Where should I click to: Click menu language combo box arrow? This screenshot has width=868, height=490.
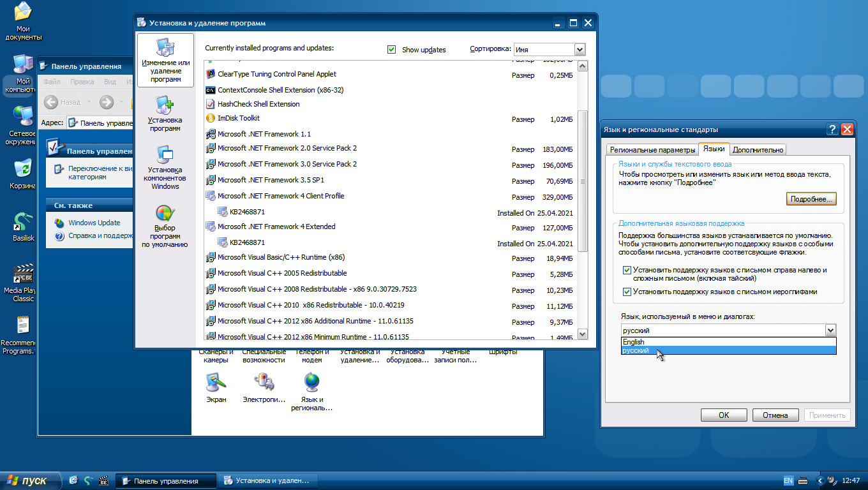(830, 330)
